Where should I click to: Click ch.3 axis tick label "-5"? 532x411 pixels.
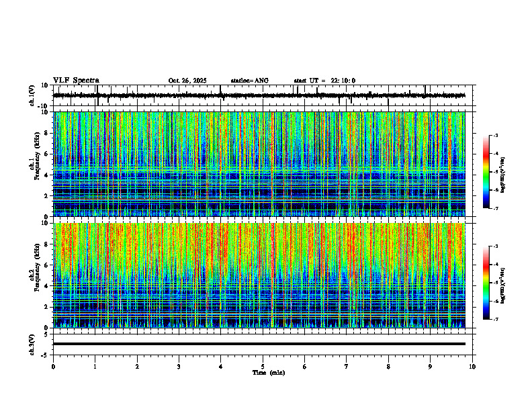click(x=45, y=355)
